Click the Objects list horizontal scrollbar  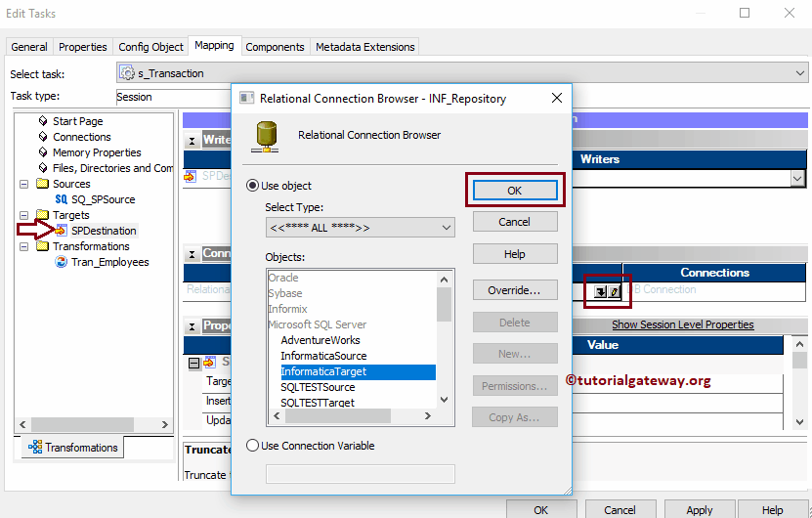tap(352, 416)
